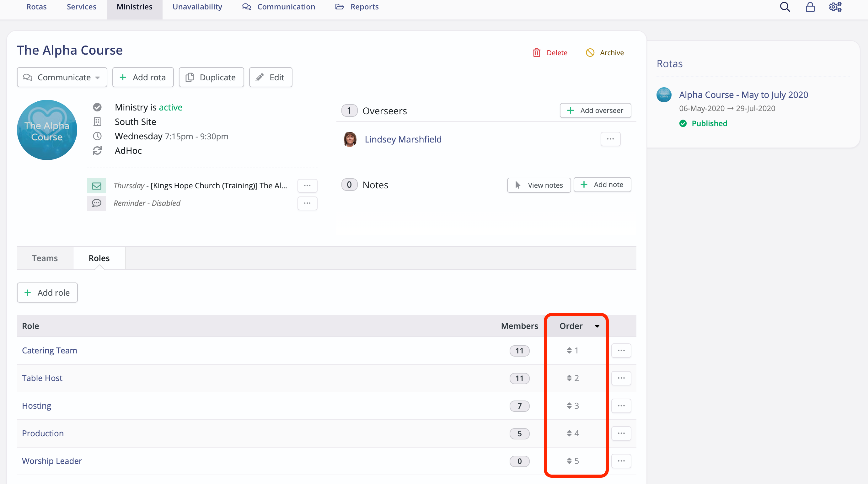Click The Alpha Course ministry logo
Viewport: 868px width, 484px height.
[x=47, y=130]
